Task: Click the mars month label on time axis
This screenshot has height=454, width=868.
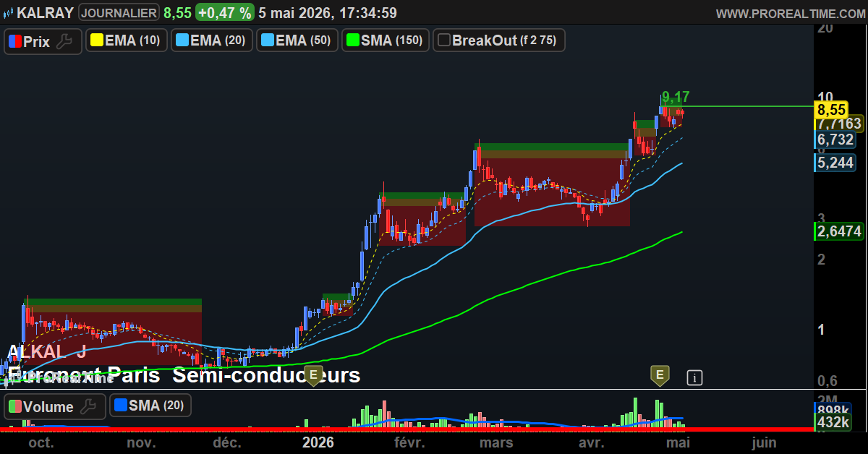Action: click(496, 442)
